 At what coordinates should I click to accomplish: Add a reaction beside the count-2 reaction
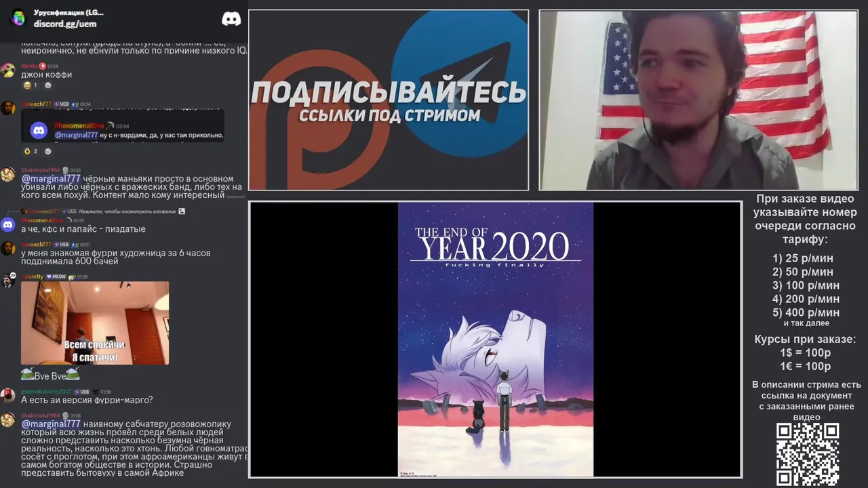point(47,151)
